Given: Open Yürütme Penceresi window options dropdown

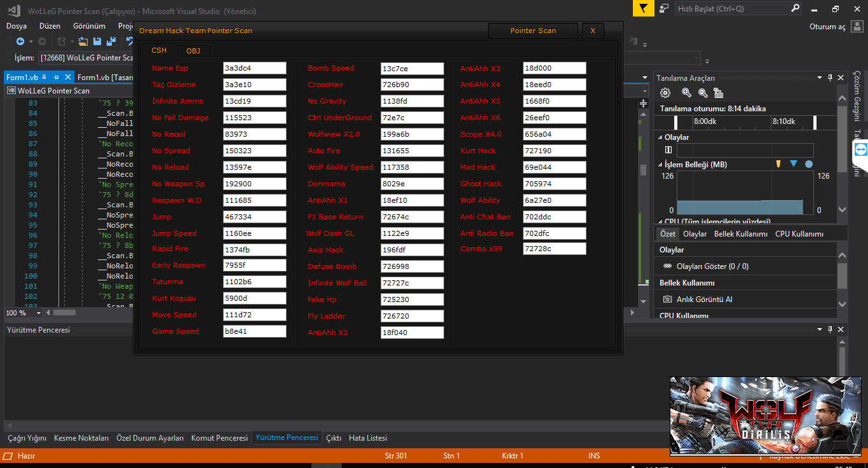Looking at the screenshot, I should point(820,329).
